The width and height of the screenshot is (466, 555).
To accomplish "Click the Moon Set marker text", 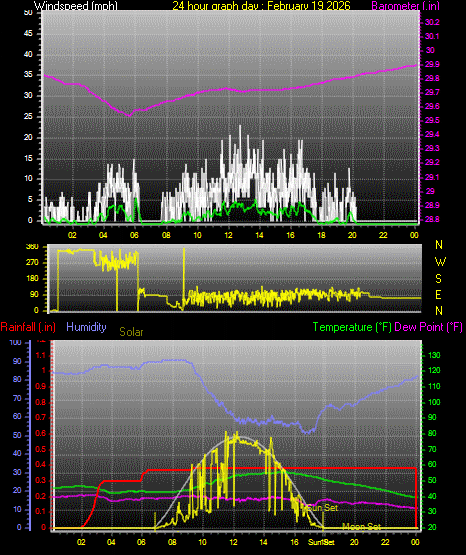I will [x=362, y=527].
